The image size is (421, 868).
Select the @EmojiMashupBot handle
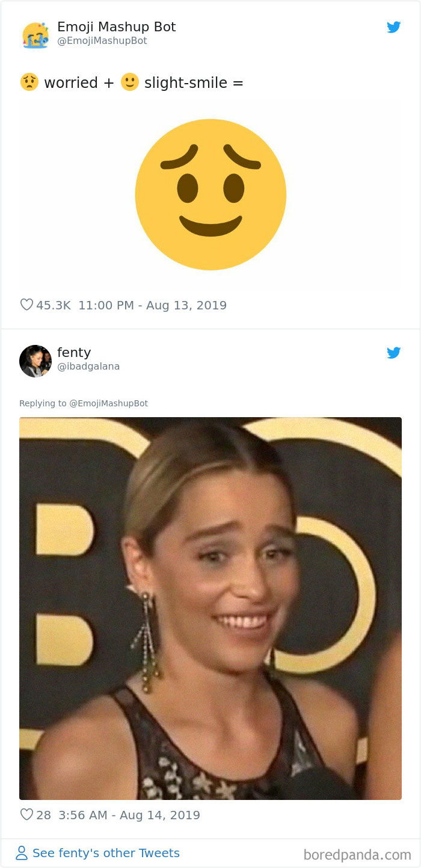pyautogui.click(x=102, y=41)
